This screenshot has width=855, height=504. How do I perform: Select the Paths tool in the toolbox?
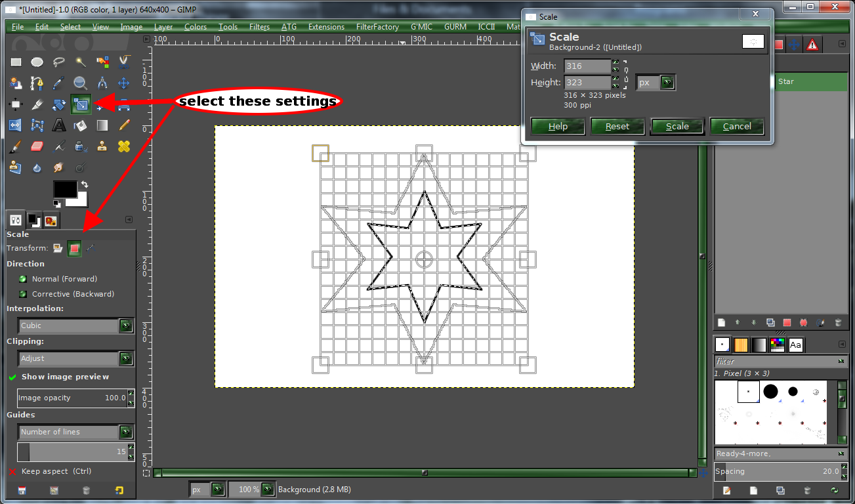pos(37,83)
